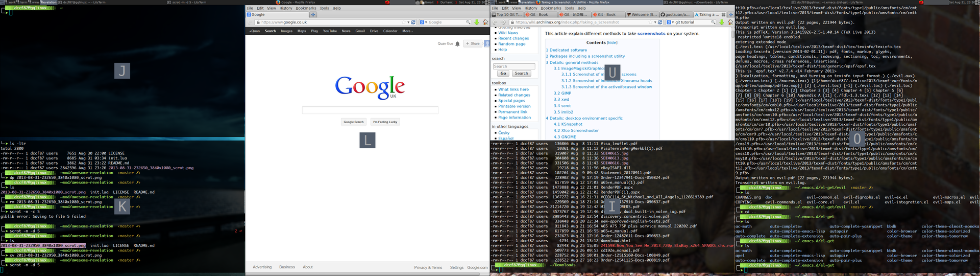Focus the Google homepage search box
The height and width of the screenshot is (276, 980).
tap(370, 110)
